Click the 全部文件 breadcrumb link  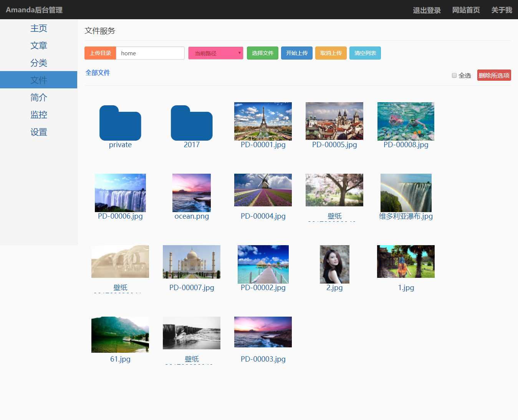click(x=98, y=73)
